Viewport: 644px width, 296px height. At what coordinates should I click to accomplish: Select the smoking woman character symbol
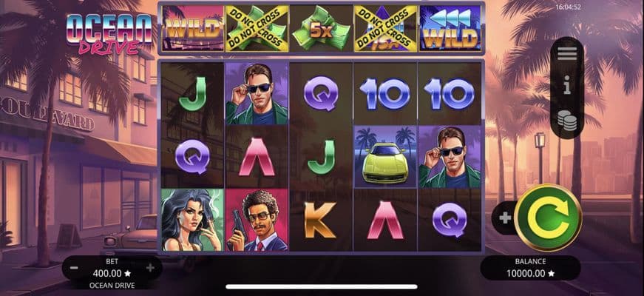192,220
